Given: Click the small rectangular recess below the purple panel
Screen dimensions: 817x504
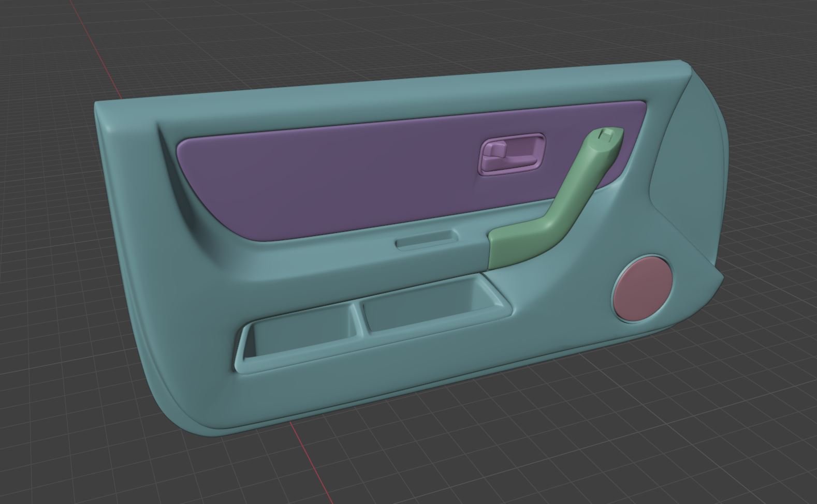Looking at the screenshot, I should tap(427, 241).
